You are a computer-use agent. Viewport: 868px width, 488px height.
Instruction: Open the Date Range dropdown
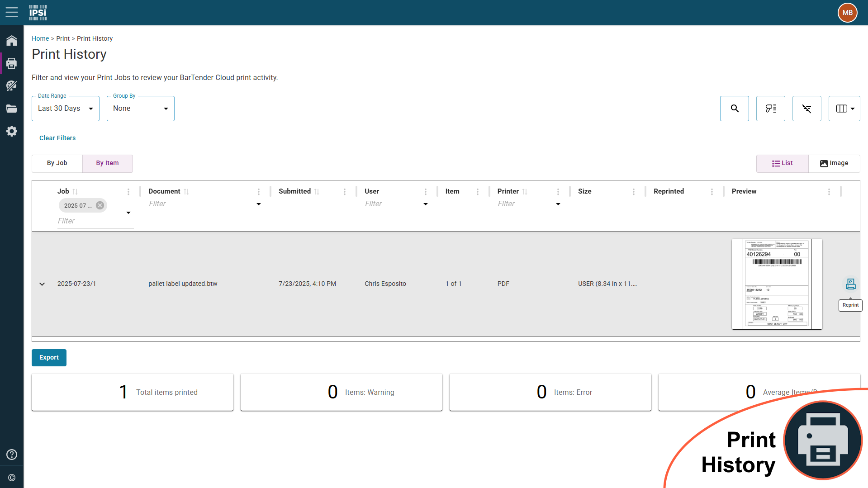(66, 109)
